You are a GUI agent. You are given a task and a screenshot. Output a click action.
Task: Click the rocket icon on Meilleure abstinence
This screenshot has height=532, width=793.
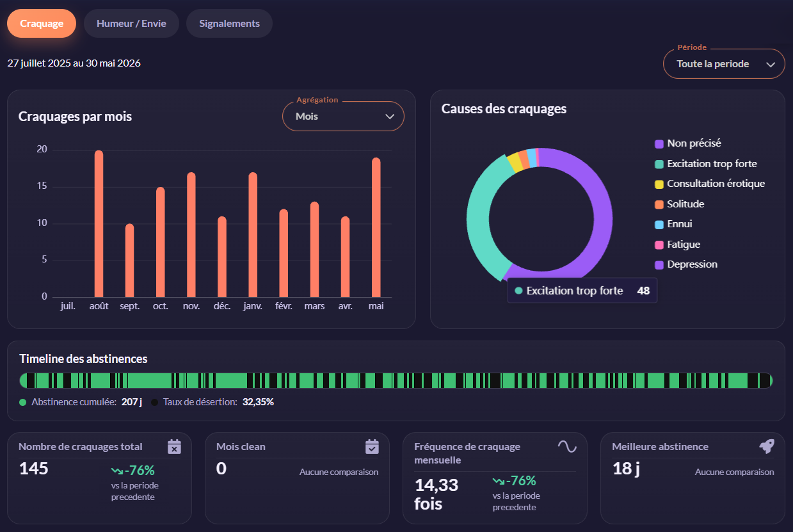click(767, 446)
